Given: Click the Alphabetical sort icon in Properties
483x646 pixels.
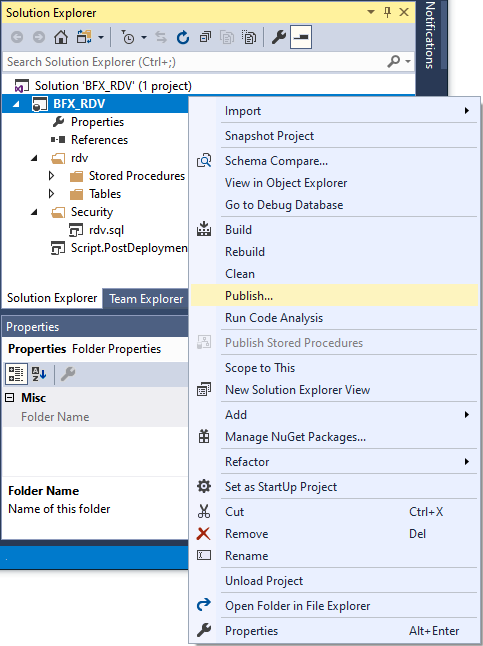Looking at the screenshot, I should click(39, 374).
